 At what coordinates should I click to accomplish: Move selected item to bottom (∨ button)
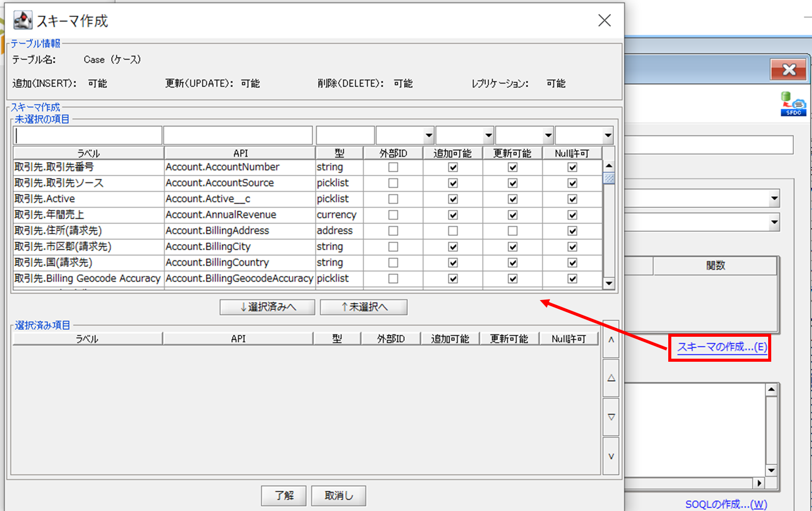click(611, 456)
